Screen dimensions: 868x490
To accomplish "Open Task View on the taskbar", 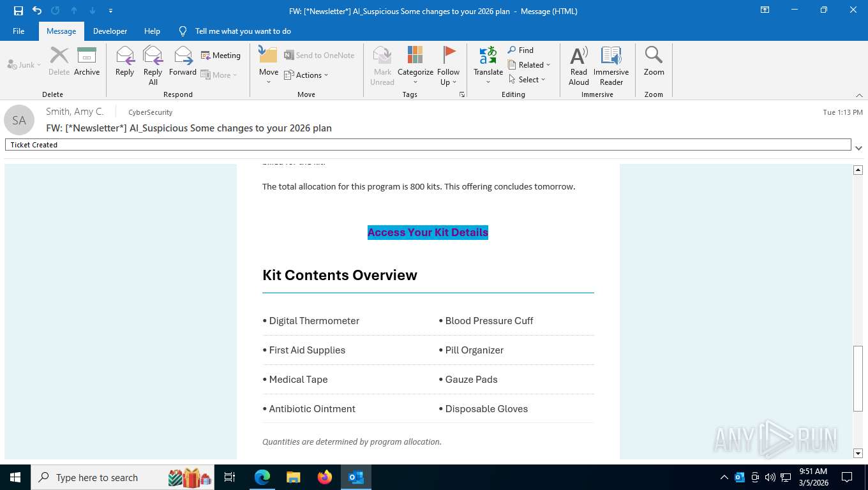I will (x=230, y=477).
